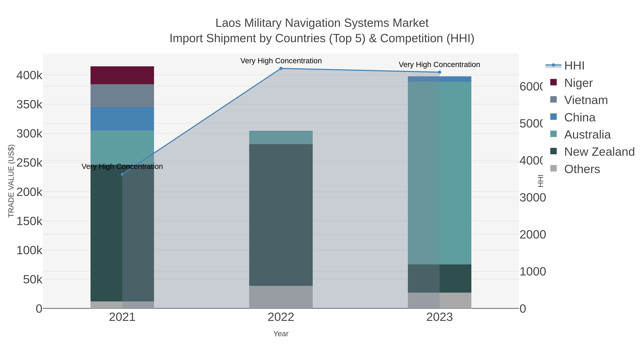Click the HHI line marker for 2021

tap(122, 174)
